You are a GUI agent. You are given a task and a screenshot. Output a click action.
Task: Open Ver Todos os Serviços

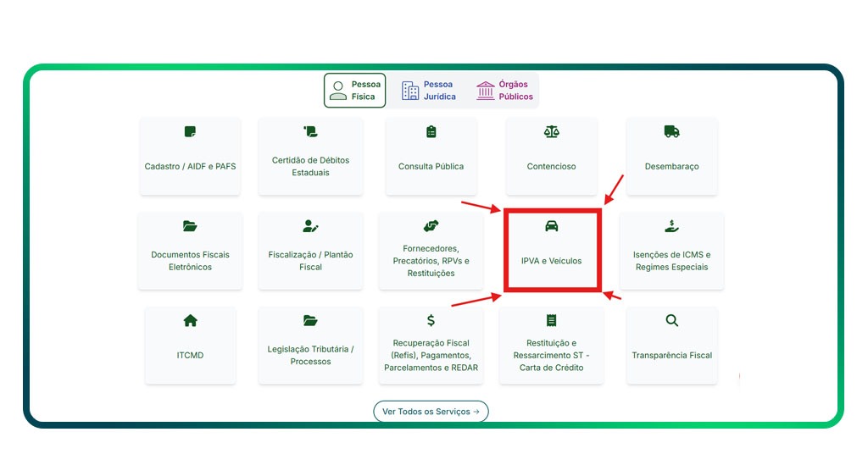tap(431, 412)
